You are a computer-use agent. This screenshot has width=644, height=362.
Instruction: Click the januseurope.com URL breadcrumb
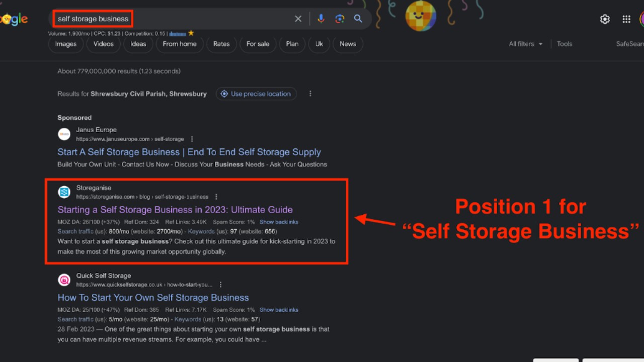coord(130,139)
